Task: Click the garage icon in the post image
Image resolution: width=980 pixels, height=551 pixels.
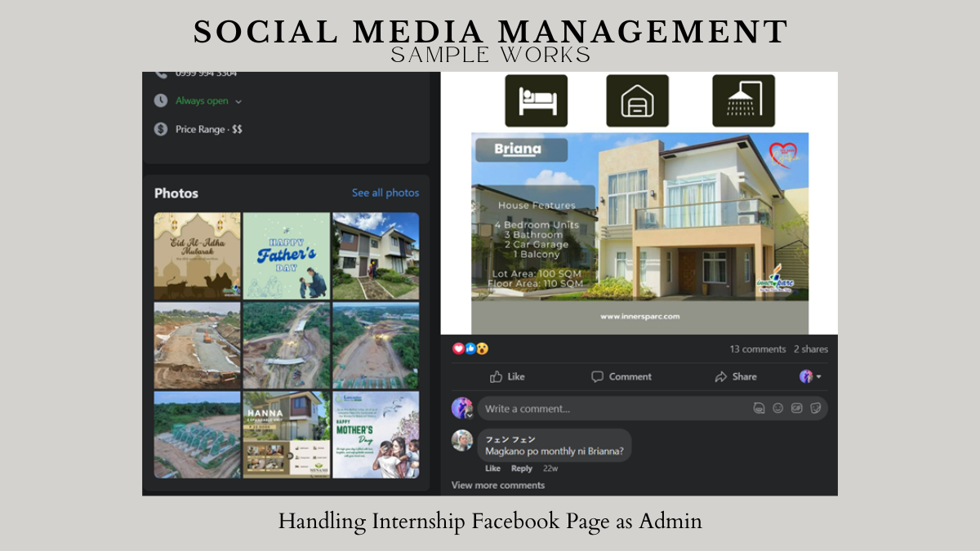Action: [x=637, y=100]
